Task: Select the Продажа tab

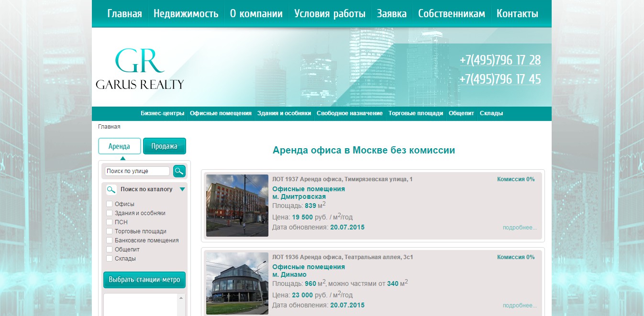Action: tap(165, 146)
